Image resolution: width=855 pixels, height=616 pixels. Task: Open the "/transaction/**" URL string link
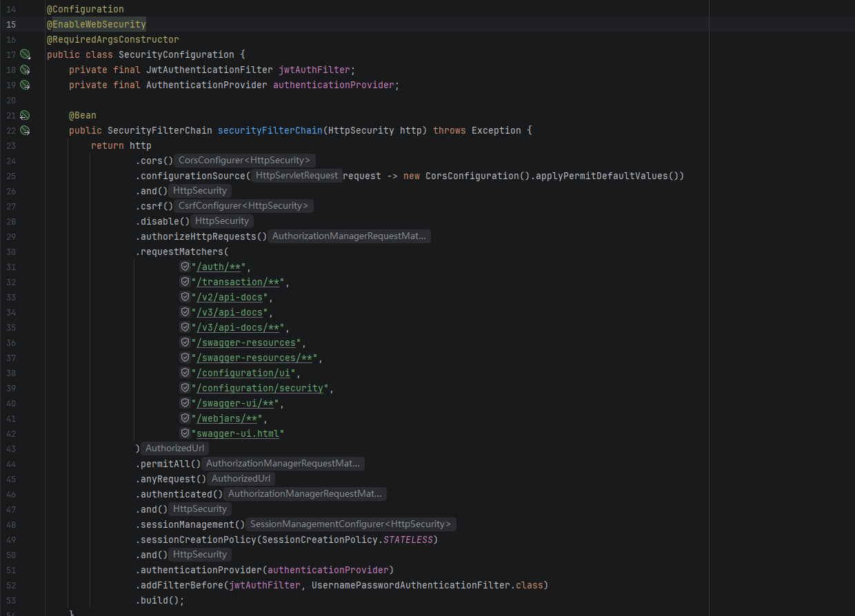pos(238,283)
